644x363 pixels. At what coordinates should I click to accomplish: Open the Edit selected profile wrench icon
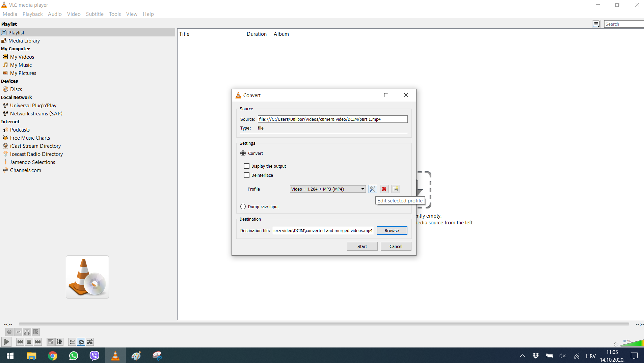tap(372, 189)
